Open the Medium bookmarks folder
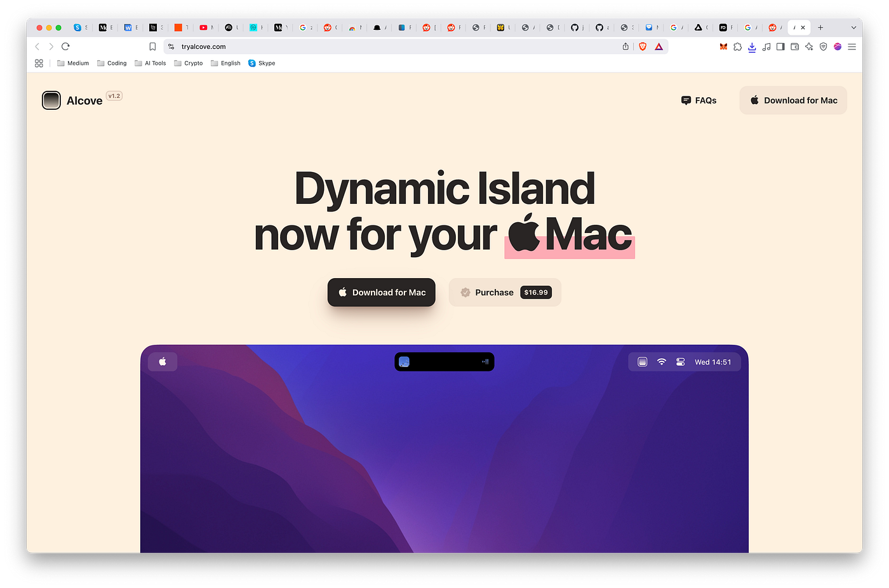The height and width of the screenshot is (588, 889). click(x=73, y=63)
